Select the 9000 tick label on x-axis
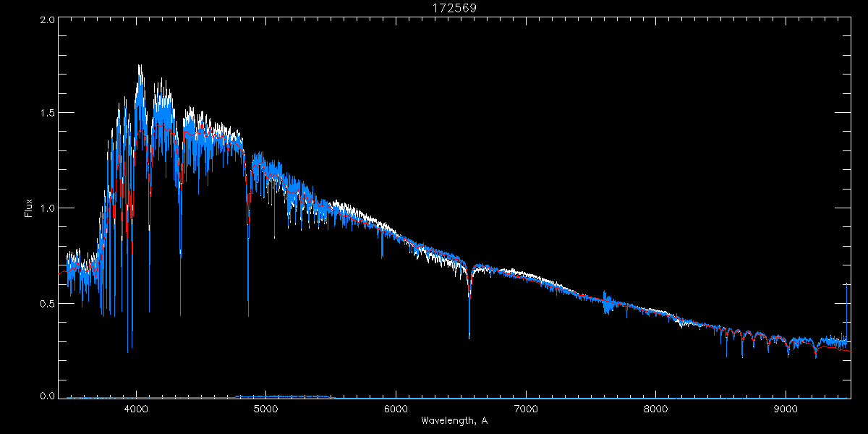The width and height of the screenshot is (868, 434). coord(785,407)
